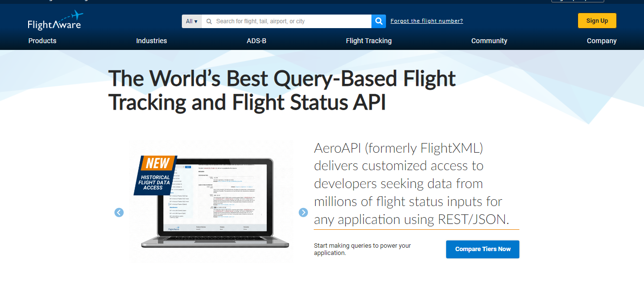Open the Industries menu

(x=151, y=41)
